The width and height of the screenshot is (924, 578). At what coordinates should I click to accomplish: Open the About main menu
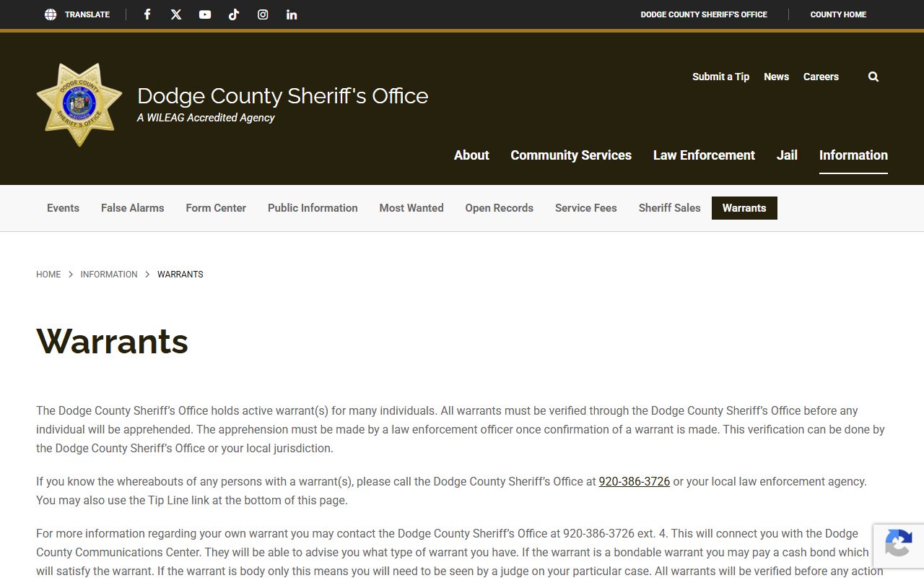click(471, 155)
